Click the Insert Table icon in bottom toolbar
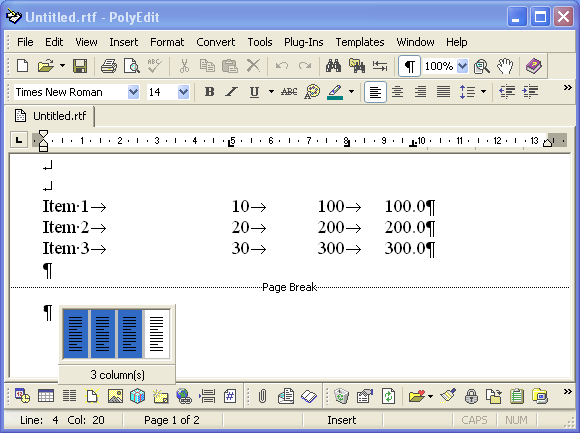 [x=46, y=396]
